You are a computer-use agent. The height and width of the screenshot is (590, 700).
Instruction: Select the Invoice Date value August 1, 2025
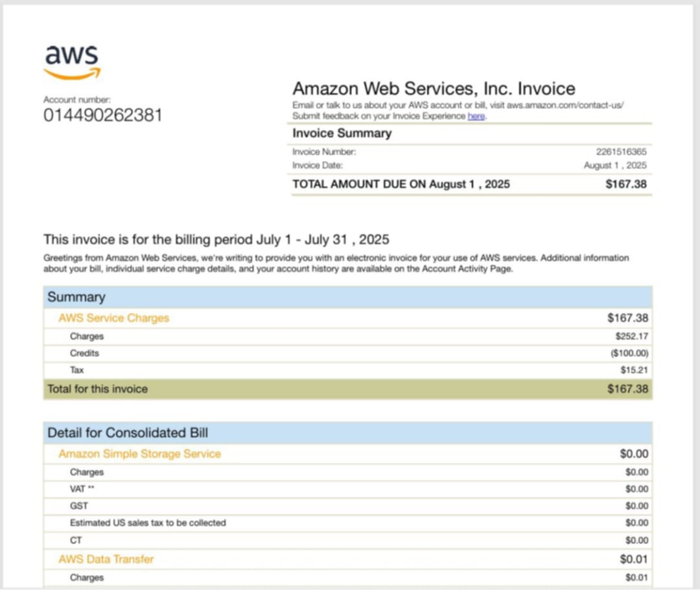[x=615, y=165]
